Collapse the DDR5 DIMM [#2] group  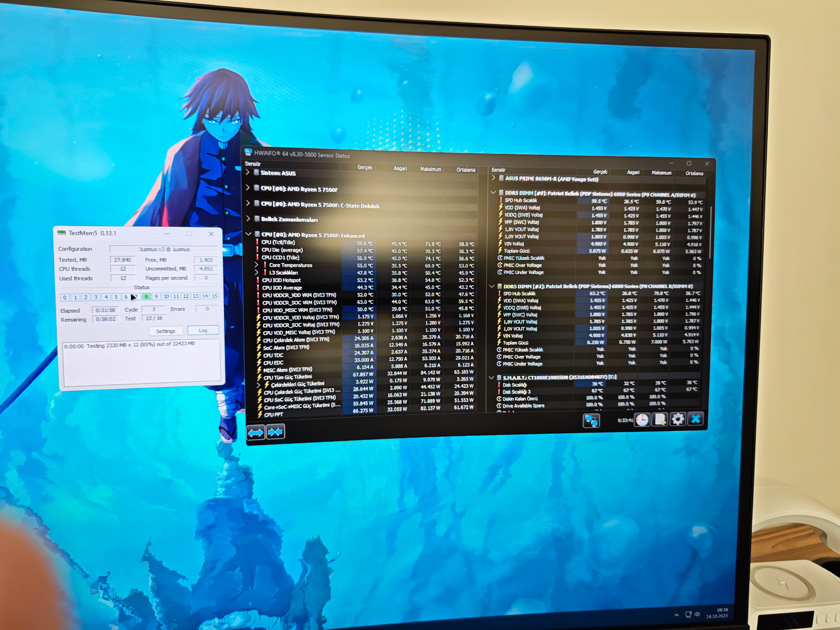pyautogui.click(x=492, y=286)
